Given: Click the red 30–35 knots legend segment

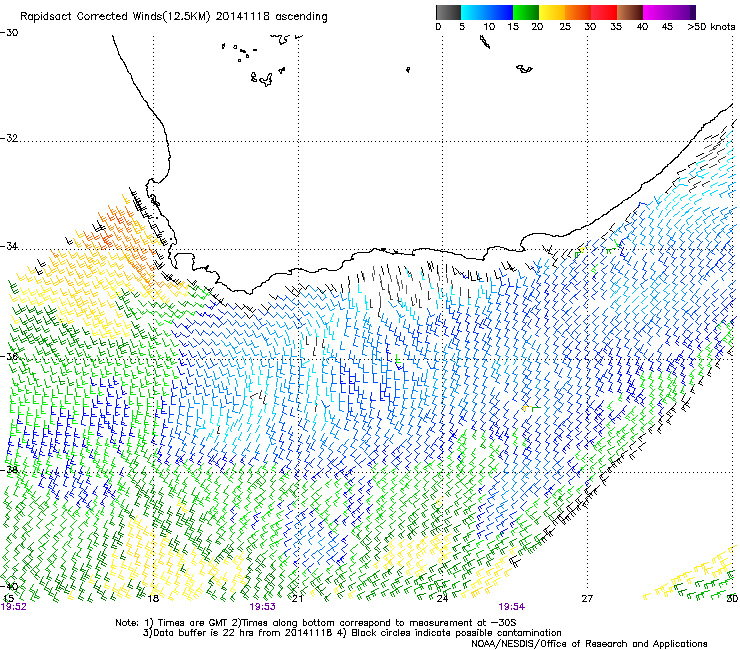Looking at the screenshot, I should [604, 12].
